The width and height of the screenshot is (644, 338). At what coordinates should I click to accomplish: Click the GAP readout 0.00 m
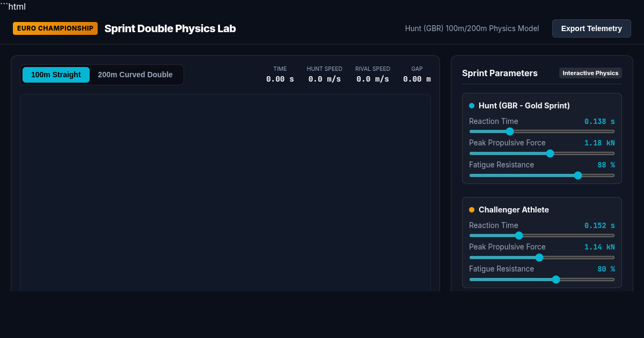(x=417, y=79)
